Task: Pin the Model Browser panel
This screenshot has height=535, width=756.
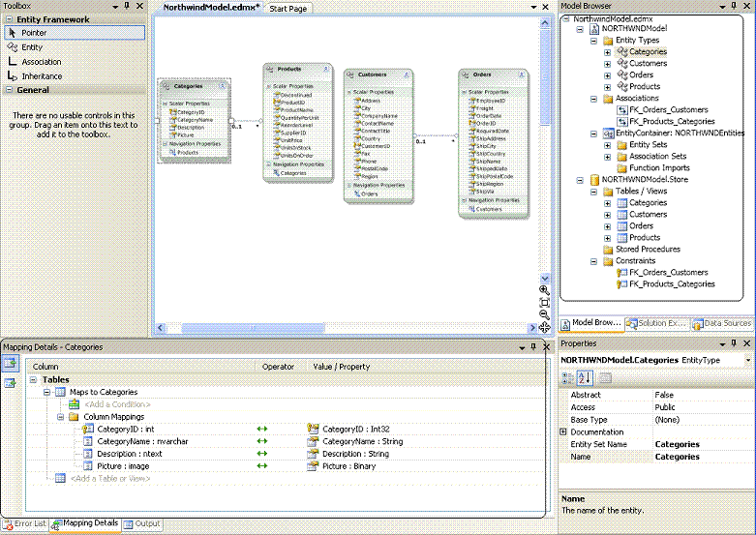Action: pos(734,6)
